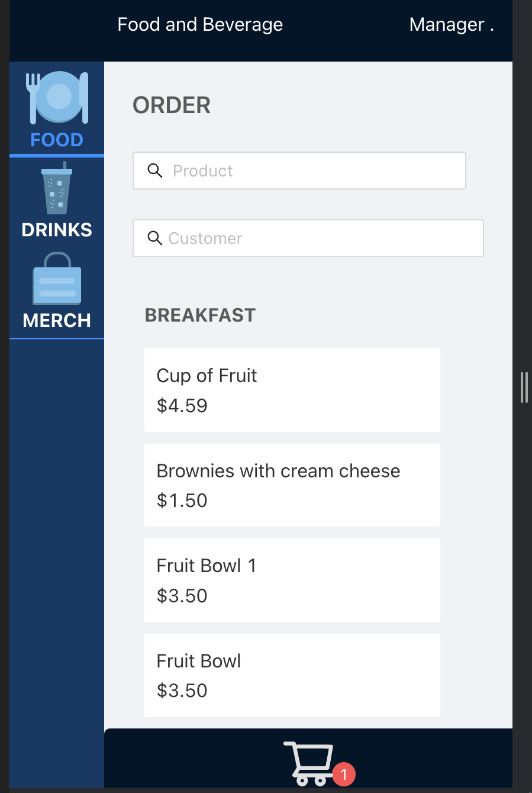
Task: Click the Customer search magnifier icon
Action: [155, 238]
